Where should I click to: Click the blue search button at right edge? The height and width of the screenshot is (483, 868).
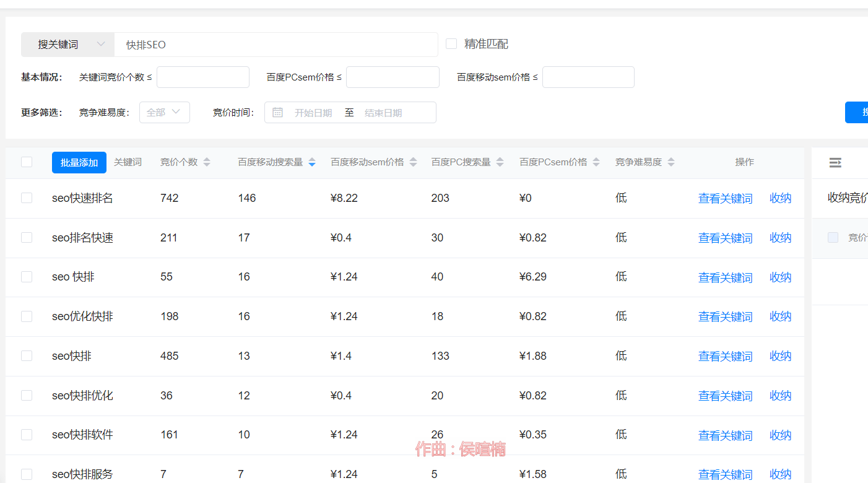pyautogui.click(x=857, y=112)
